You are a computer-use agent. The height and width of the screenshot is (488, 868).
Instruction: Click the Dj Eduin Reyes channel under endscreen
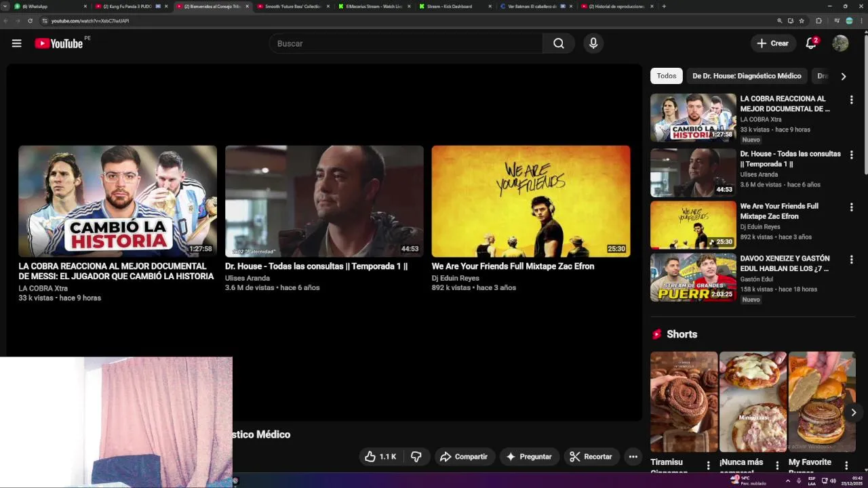456,278
